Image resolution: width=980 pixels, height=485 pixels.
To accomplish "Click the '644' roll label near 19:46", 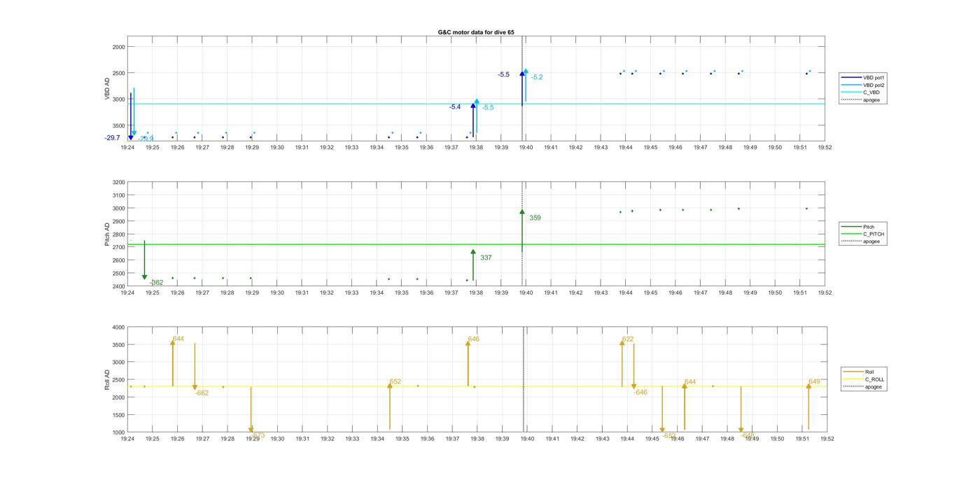I will (690, 382).
